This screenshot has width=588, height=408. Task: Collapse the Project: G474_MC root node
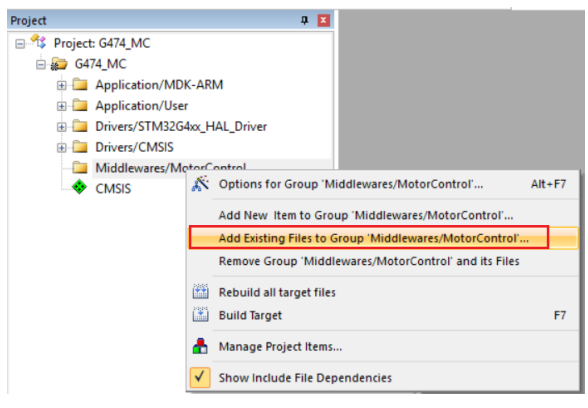point(20,44)
